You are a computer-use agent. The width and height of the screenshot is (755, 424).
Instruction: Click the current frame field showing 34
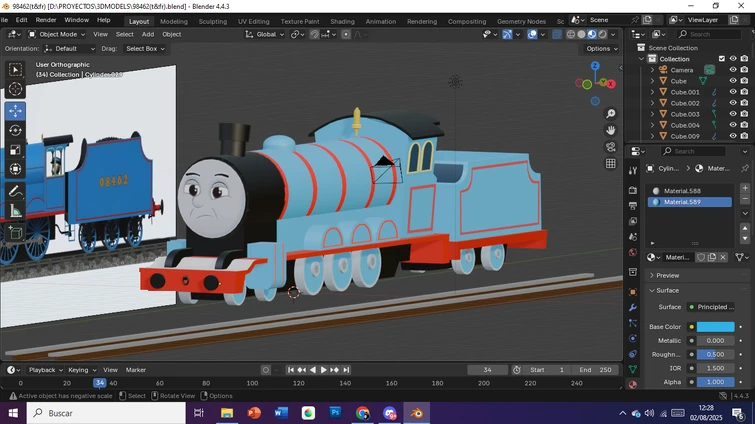pos(487,370)
